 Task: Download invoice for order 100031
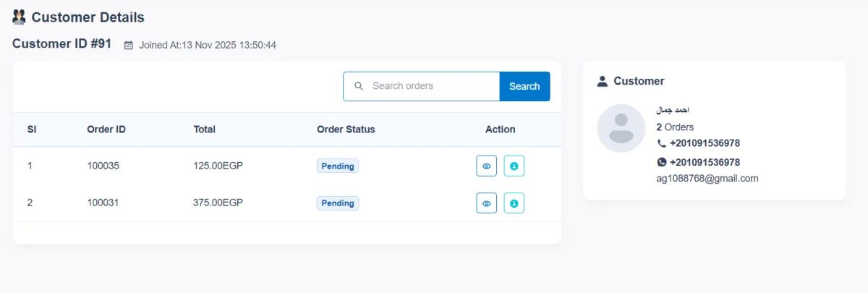tap(514, 203)
